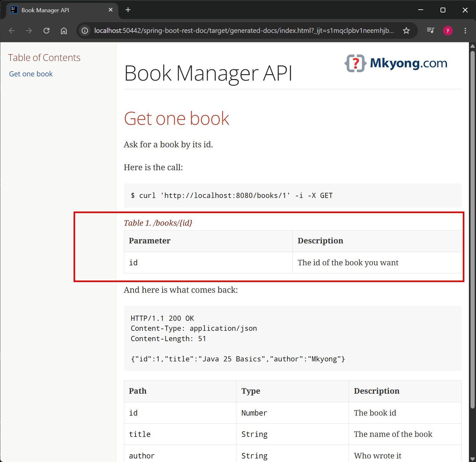
Task: Click the Type column header
Action: (293, 391)
